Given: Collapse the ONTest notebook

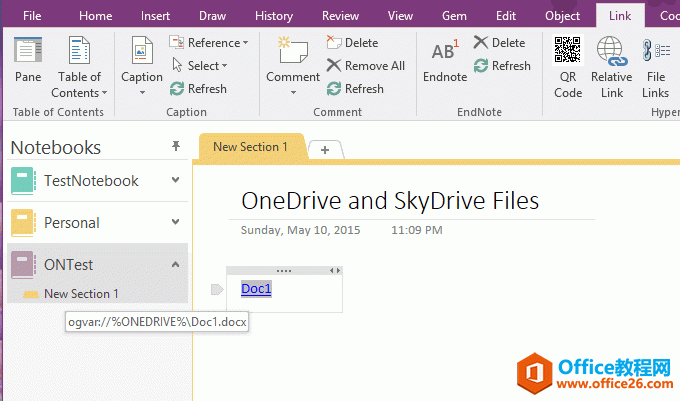Looking at the screenshot, I should (x=176, y=265).
